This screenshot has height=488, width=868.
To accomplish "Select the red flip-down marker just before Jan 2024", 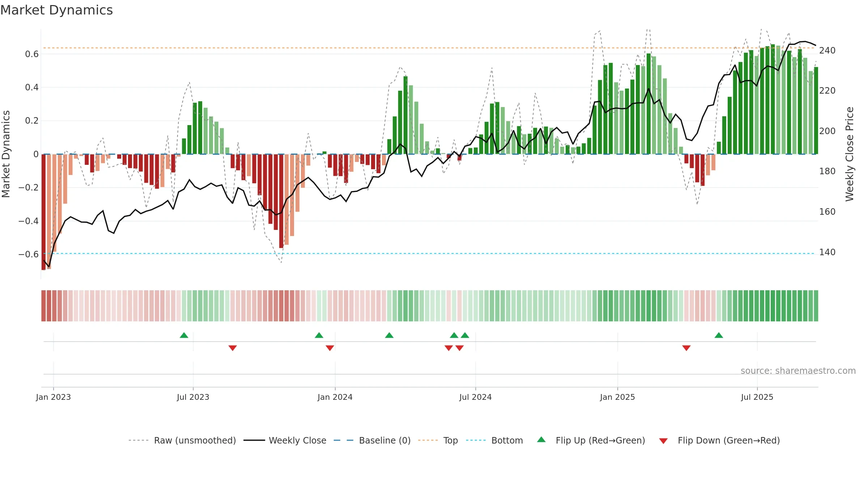I will coord(330,348).
